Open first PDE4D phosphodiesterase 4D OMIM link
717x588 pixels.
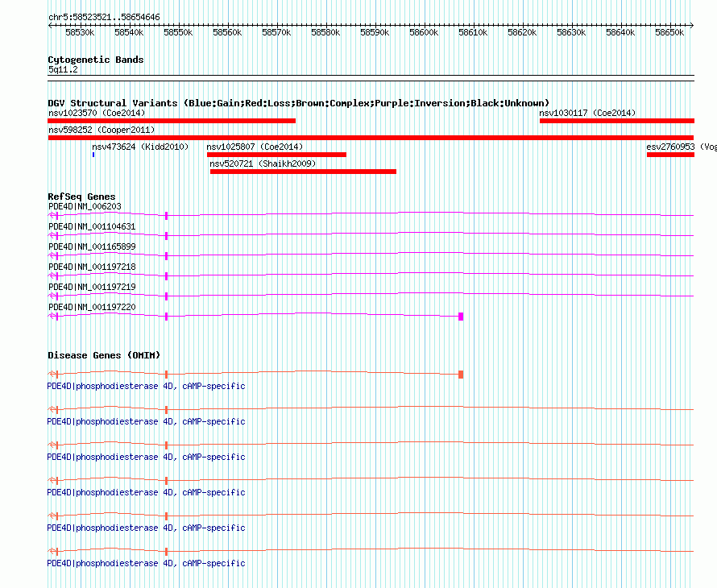[147, 387]
